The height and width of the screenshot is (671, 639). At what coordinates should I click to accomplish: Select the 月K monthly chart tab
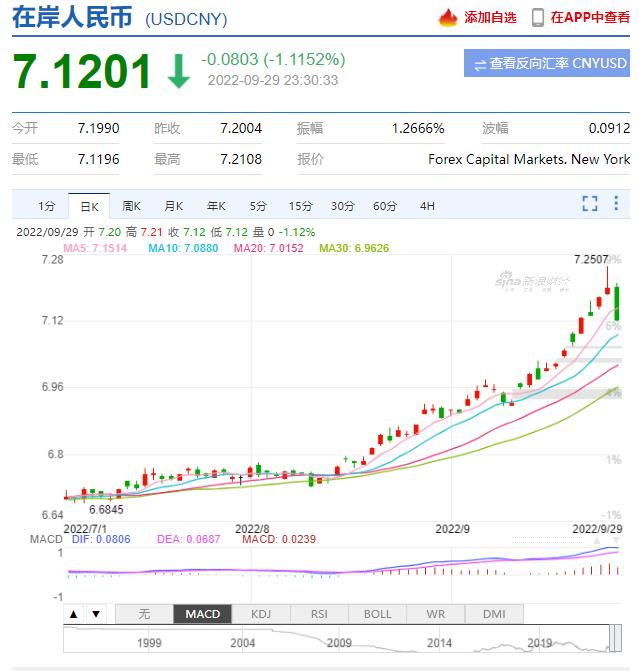tap(173, 206)
